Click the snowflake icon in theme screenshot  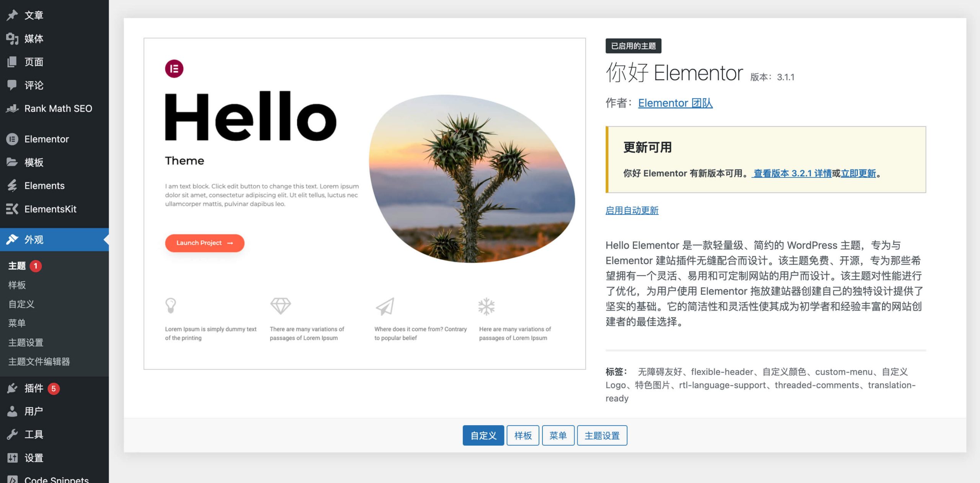click(x=486, y=306)
